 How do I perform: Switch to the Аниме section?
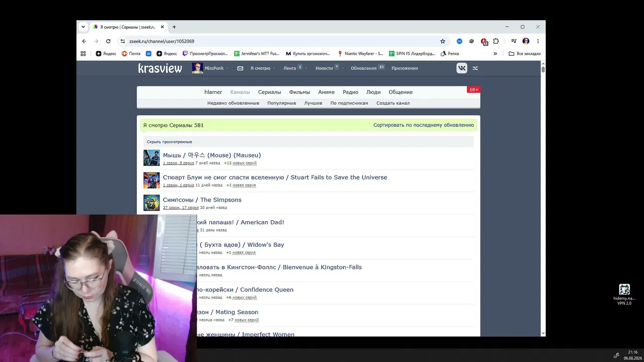pyautogui.click(x=327, y=92)
